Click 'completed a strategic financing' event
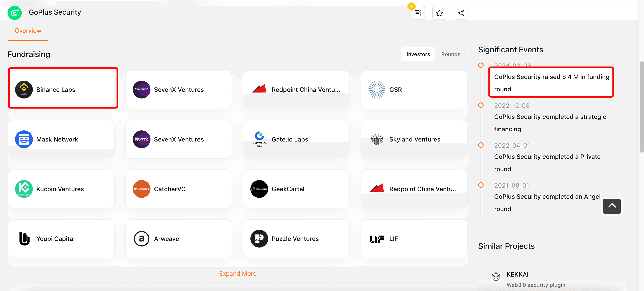 [x=550, y=123]
